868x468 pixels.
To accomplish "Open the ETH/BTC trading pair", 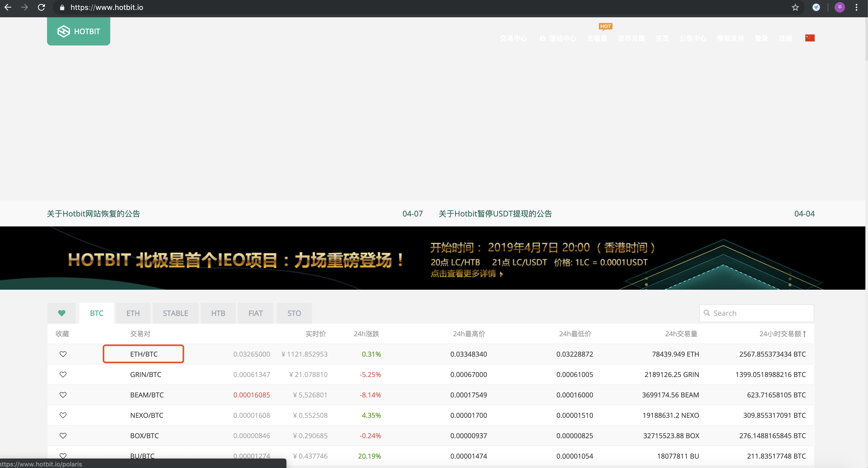I will [144, 354].
